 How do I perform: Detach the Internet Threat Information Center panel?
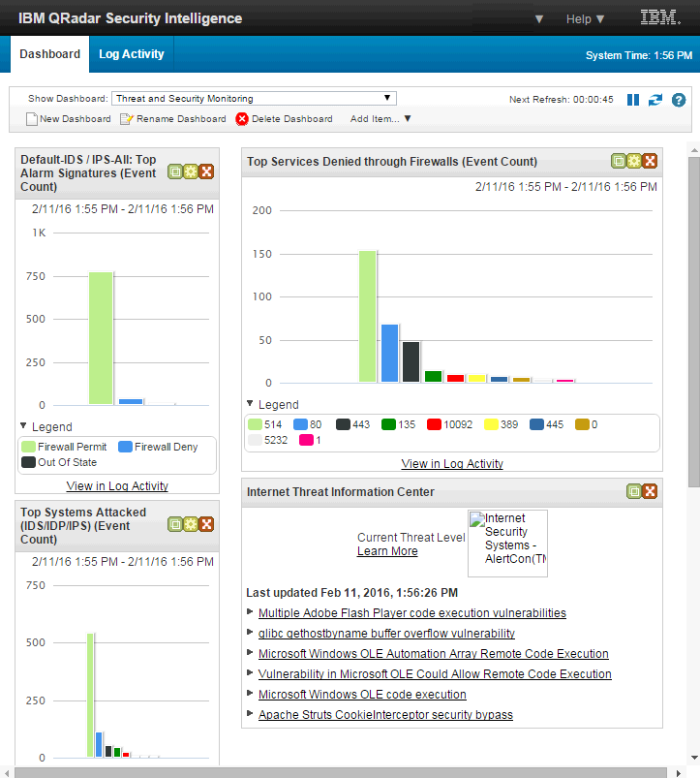634,491
